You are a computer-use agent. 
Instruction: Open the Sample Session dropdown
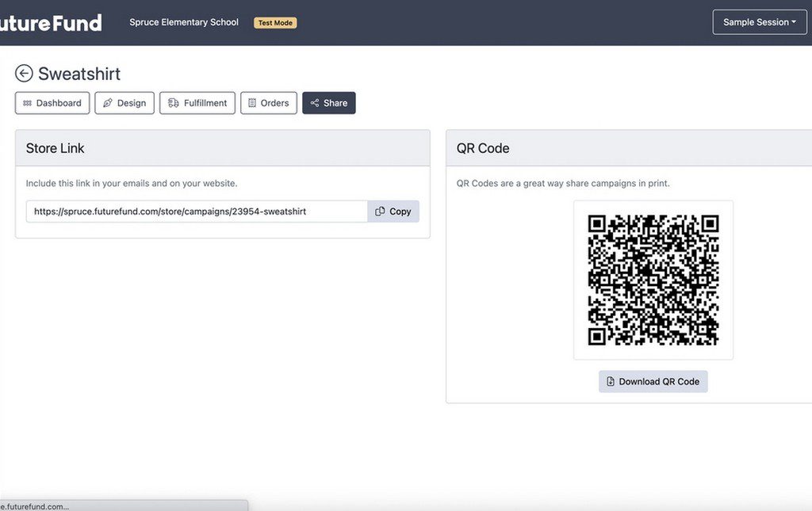pyautogui.click(x=759, y=22)
